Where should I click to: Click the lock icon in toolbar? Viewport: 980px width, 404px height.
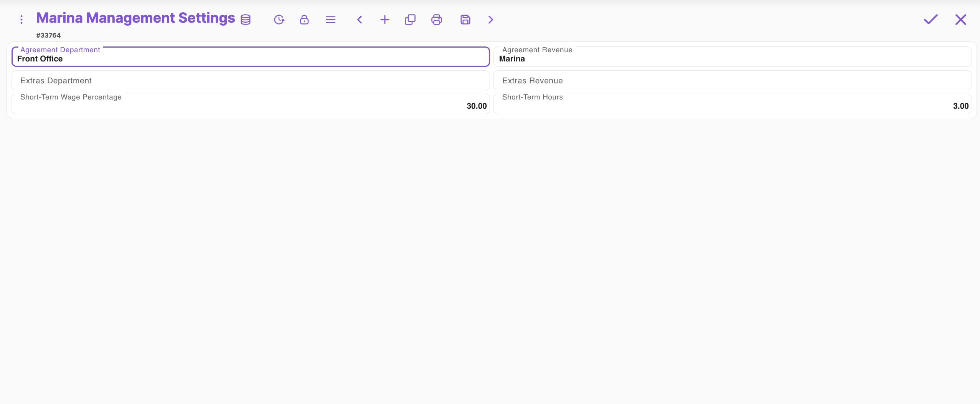tap(304, 20)
